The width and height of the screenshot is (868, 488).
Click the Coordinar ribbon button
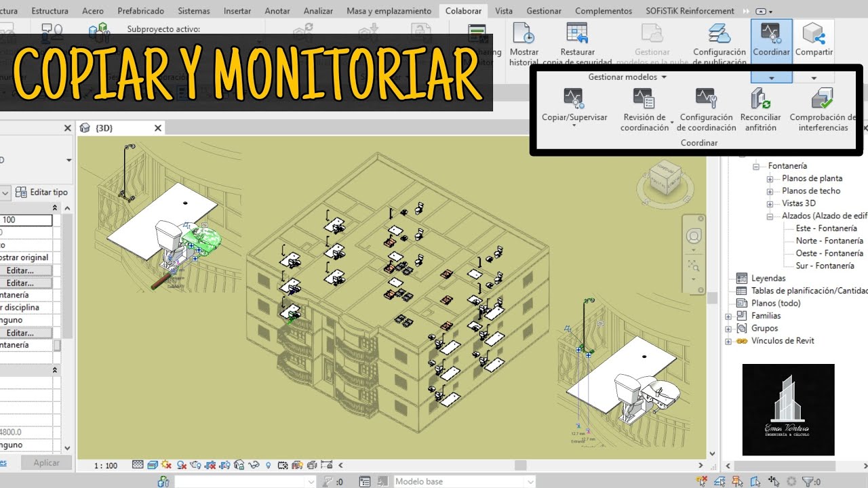[x=771, y=41]
